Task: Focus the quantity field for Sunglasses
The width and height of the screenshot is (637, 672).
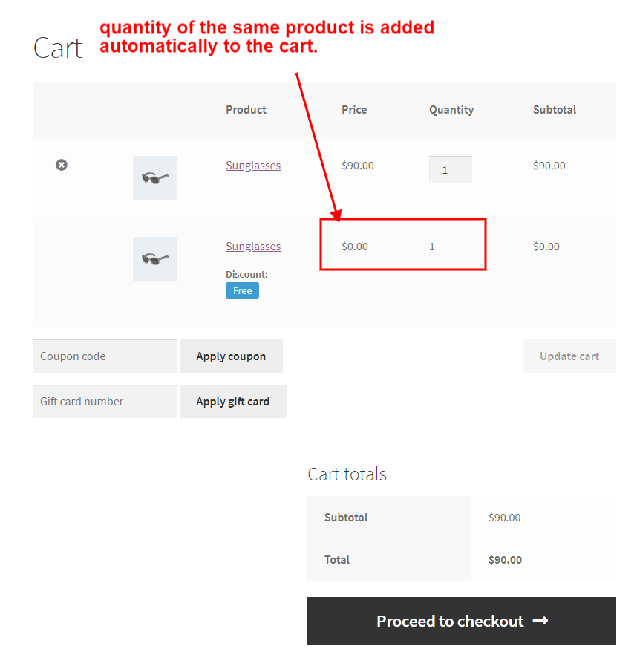Action: pos(450,169)
